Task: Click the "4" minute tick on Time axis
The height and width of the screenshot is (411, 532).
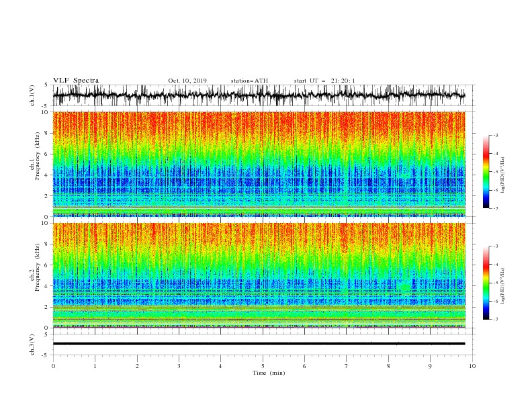Action: pos(220,366)
